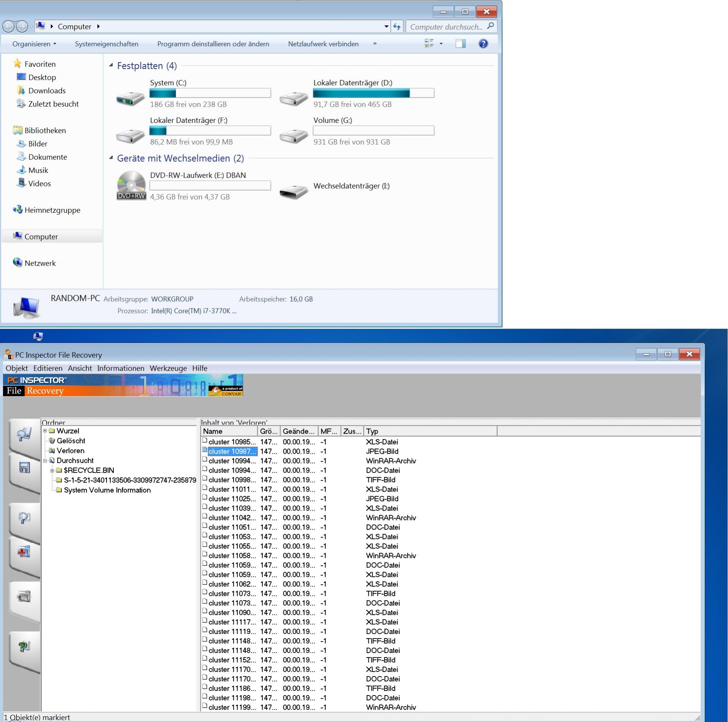
Task: Collapse the Durchsucht tree node
Action: pyautogui.click(x=45, y=461)
